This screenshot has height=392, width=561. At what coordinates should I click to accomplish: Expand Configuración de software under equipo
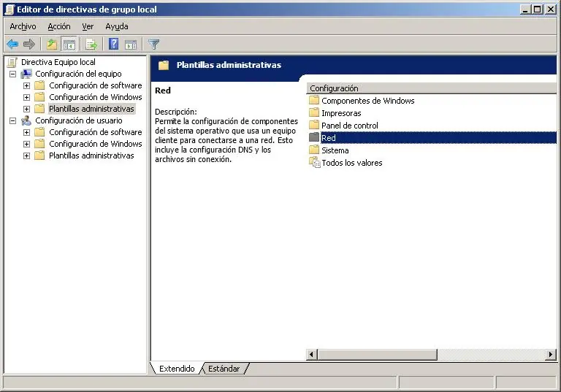[26, 86]
